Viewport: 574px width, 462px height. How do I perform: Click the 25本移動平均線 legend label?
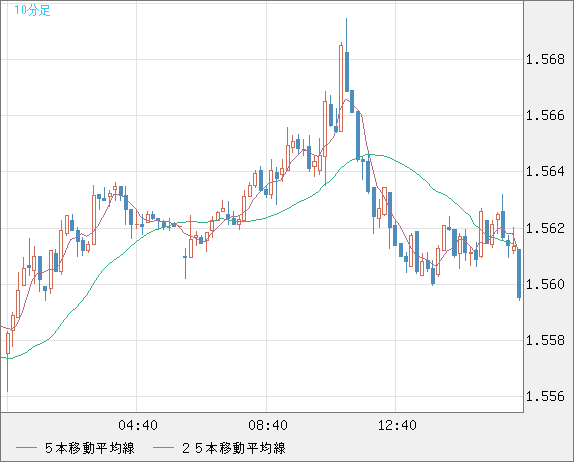point(234,448)
